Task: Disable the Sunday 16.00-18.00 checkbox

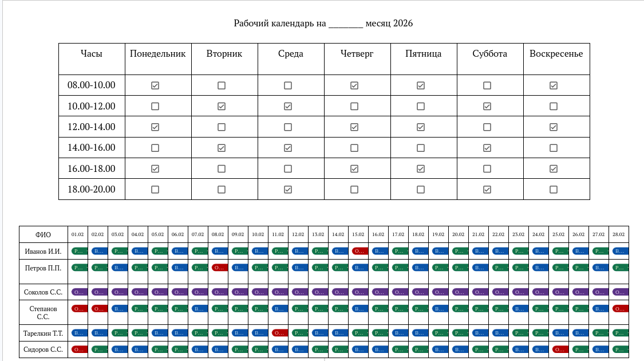Action: pos(554,168)
